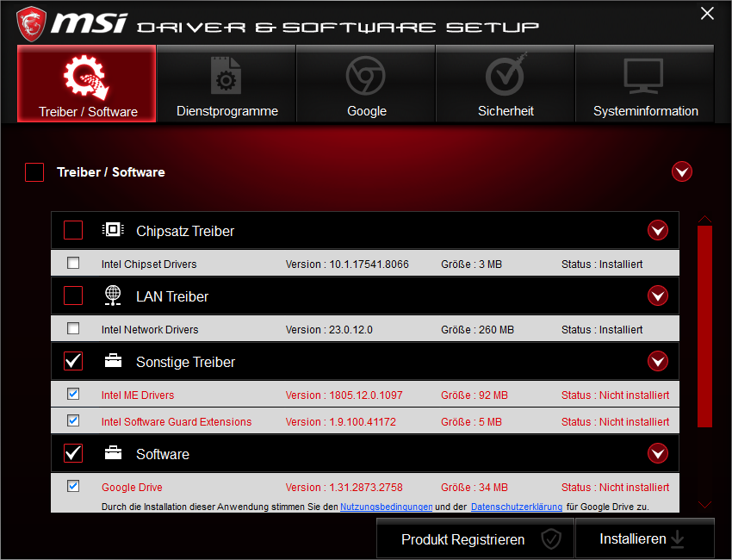The width and height of the screenshot is (732, 560).
Task: Click the 'Sonstige Treiber' heading text
Action: [x=185, y=362]
